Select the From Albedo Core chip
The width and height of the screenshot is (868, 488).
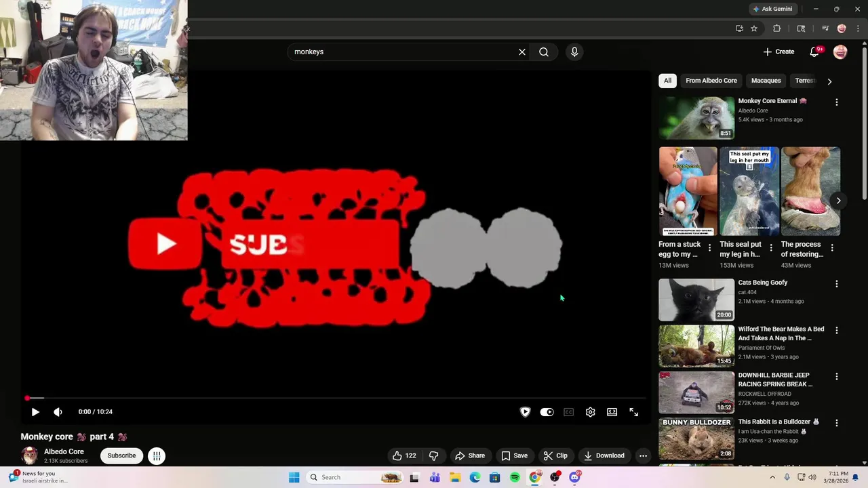click(711, 81)
